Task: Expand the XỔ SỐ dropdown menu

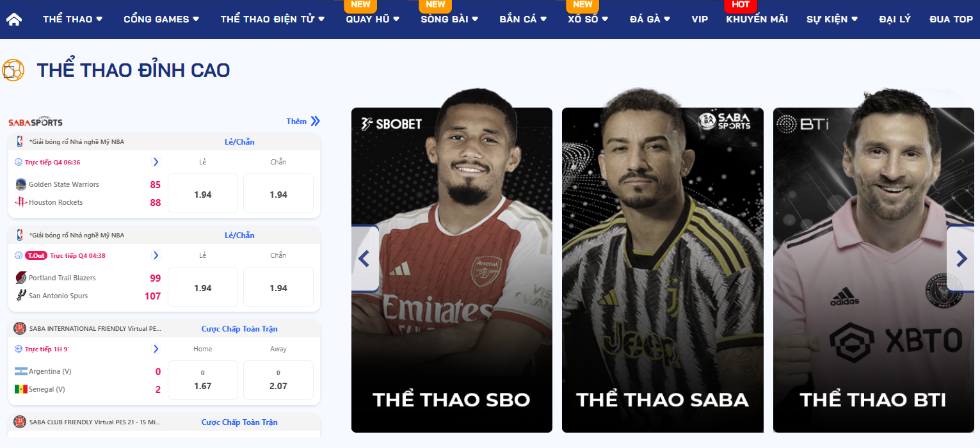Action: point(588,19)
